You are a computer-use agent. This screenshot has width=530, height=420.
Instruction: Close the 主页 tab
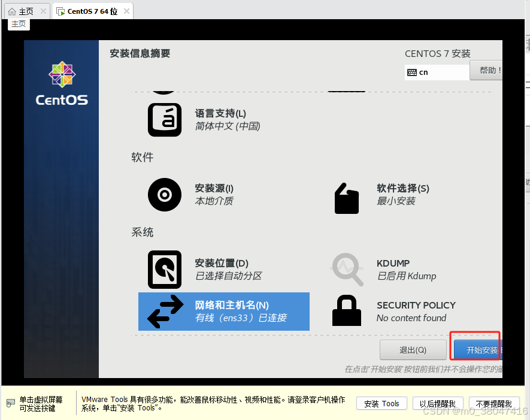[43, 11]
